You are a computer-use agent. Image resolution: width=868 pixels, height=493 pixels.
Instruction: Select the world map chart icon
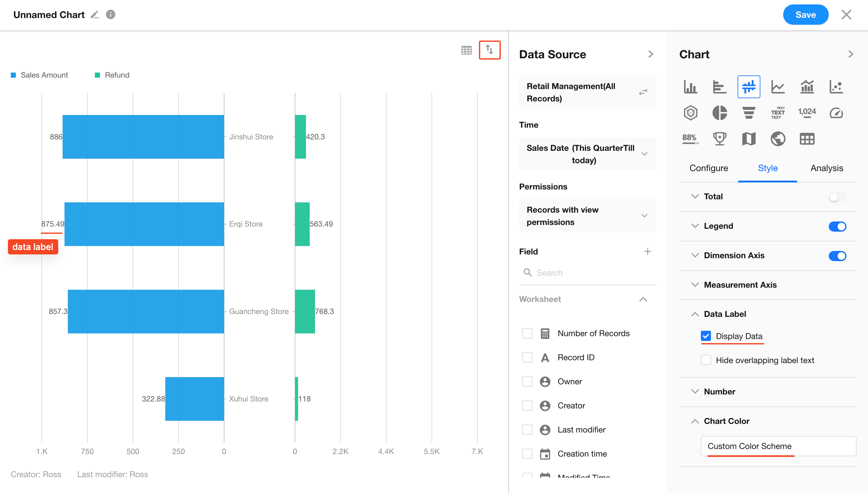click(x=778, y=139)
